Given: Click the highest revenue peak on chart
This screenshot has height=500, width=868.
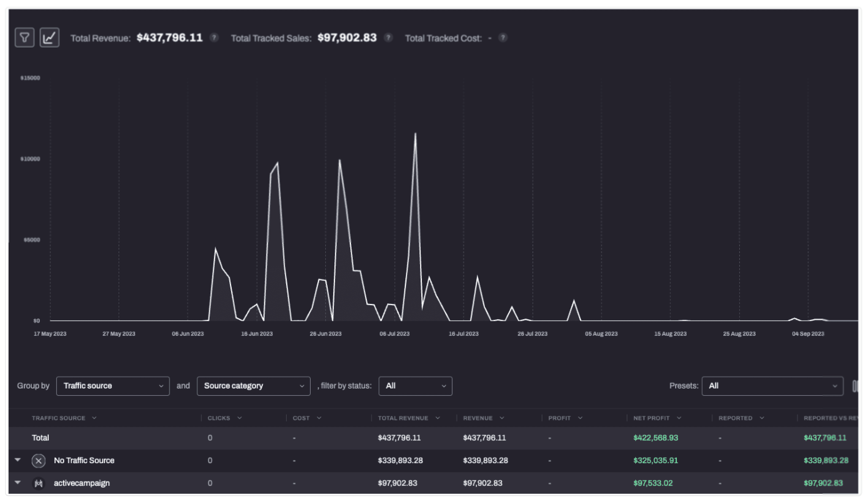Looking at the screenshot, I should [415, 134].
